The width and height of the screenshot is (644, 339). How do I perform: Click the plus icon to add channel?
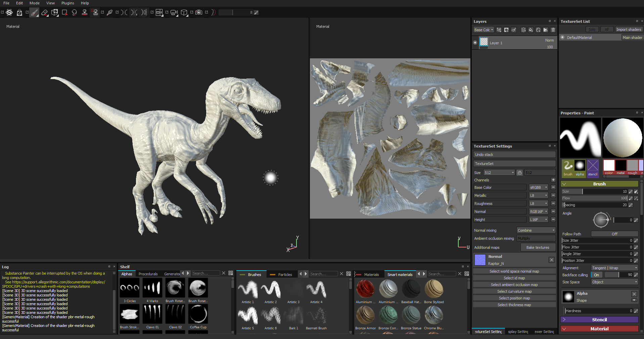(x=553, y=180)
